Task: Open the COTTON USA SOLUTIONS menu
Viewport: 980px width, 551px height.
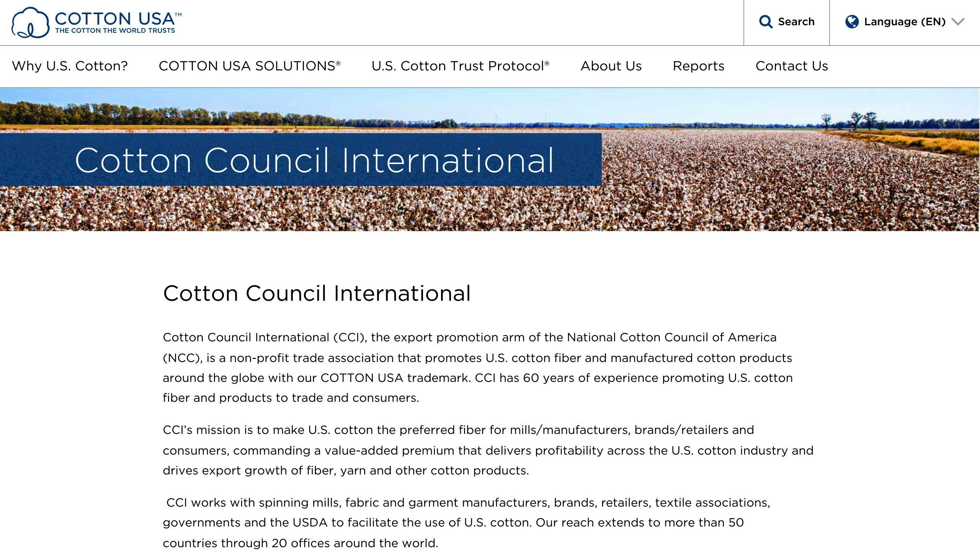Action: click(250, 66)
